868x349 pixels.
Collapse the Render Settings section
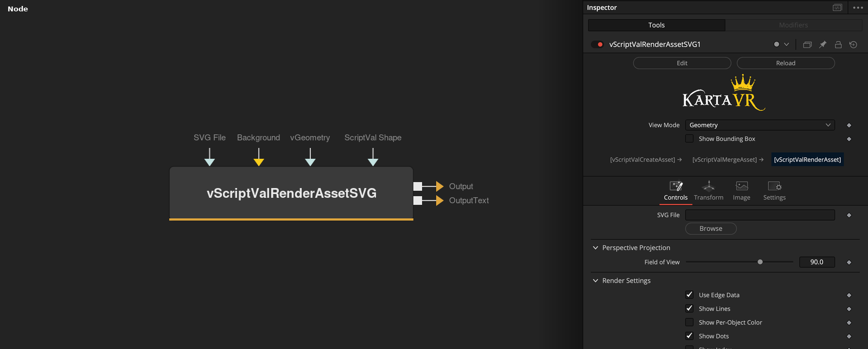point(596,281)
